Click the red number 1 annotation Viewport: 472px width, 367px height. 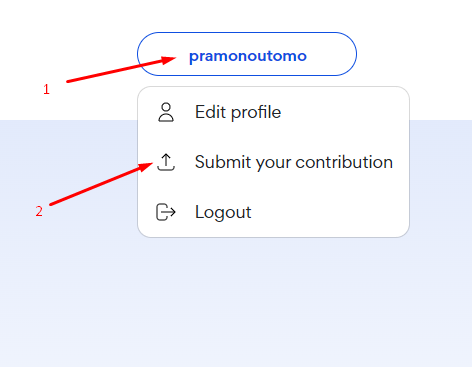46,89
